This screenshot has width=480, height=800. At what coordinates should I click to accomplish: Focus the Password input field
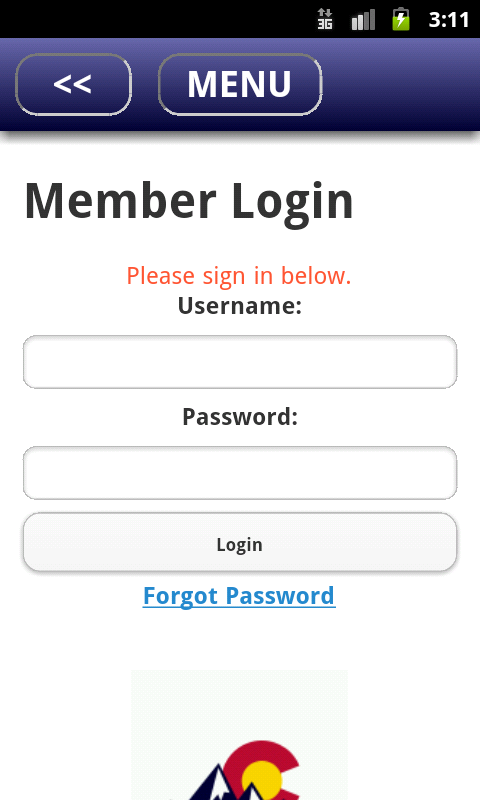click(x=240, y=472)
